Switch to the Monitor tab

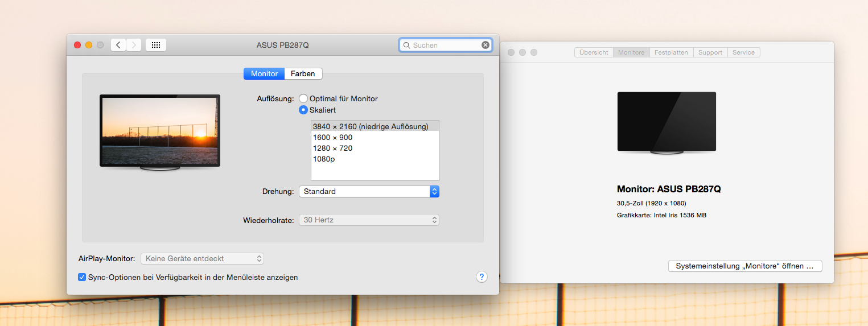click(264, 73)
